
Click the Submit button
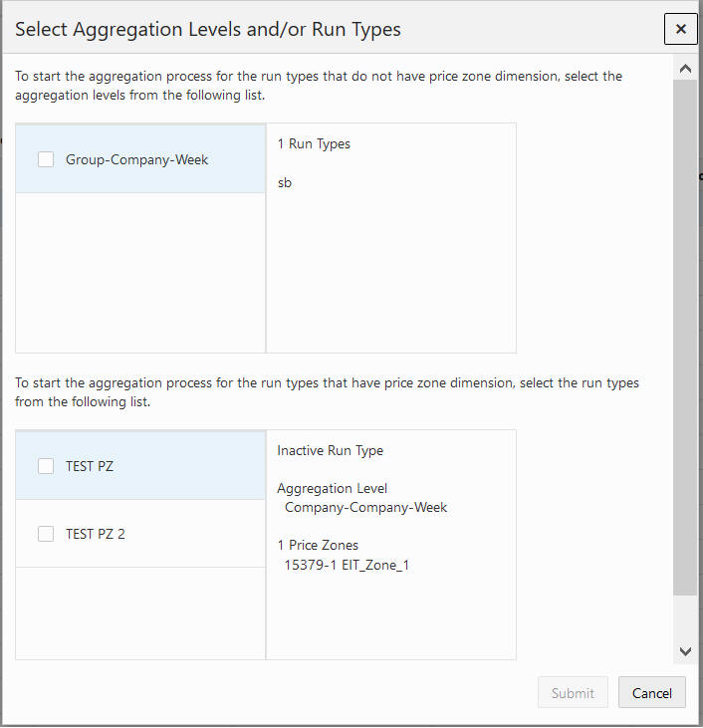point(573,692)
